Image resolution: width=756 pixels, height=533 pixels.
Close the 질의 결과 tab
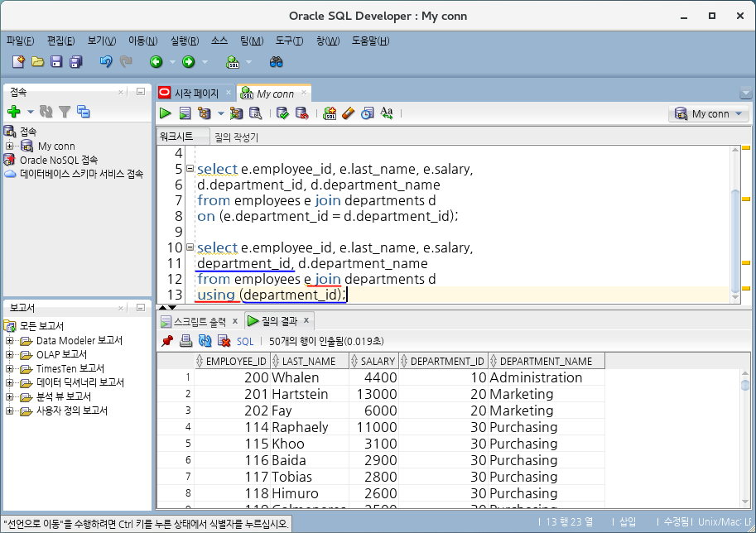click(306, 320)
